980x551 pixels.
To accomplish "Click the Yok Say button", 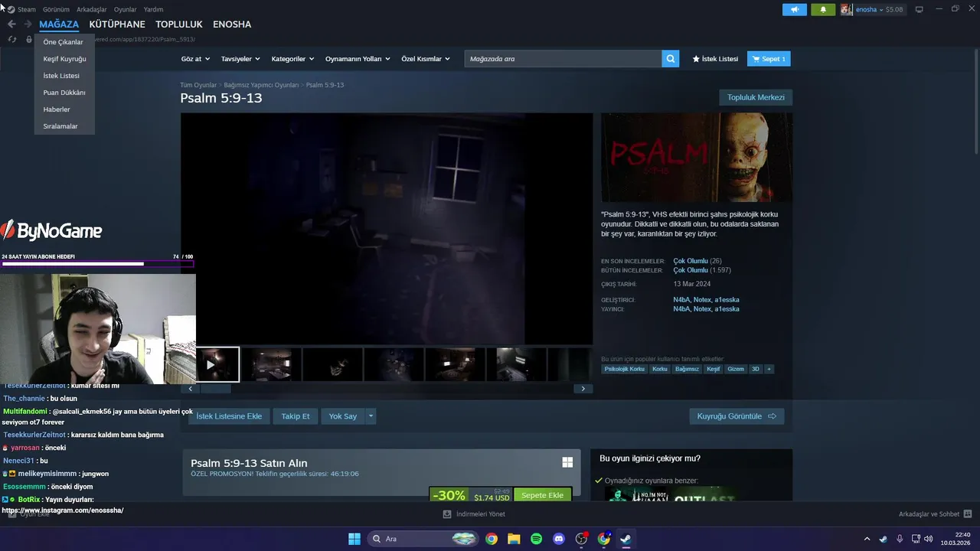I will (343, 416).
